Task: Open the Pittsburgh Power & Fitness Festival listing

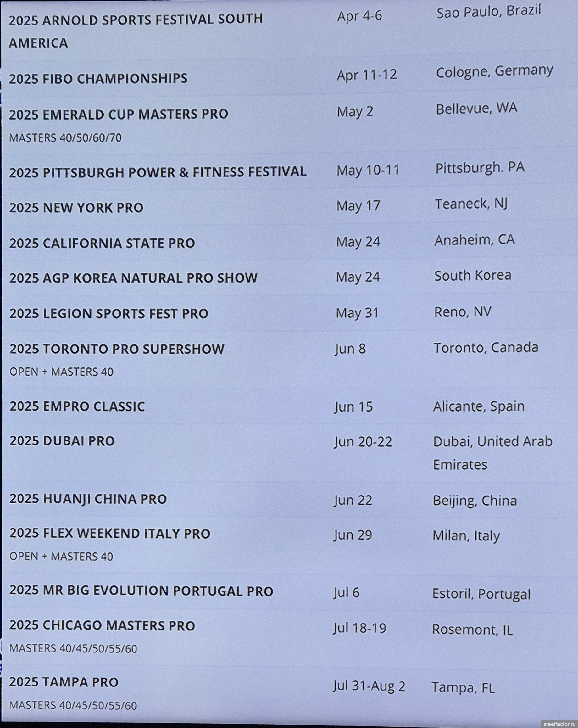Action: [x=158, y=172]
